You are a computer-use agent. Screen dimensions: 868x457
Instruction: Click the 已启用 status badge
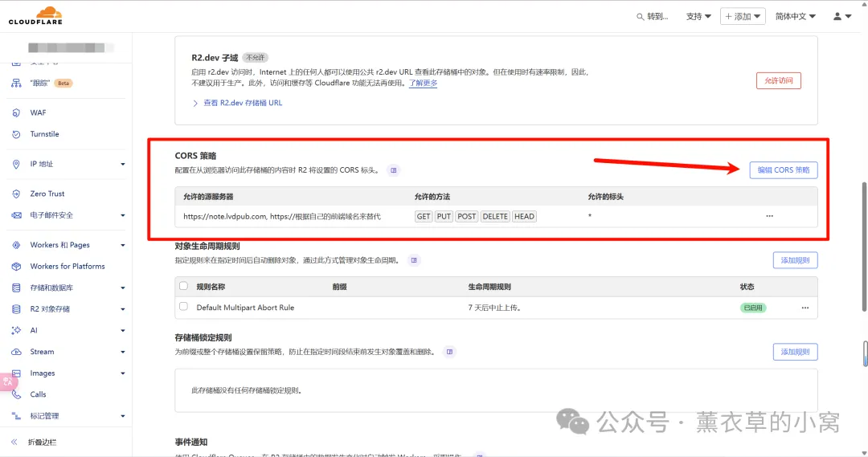(753, 308)
